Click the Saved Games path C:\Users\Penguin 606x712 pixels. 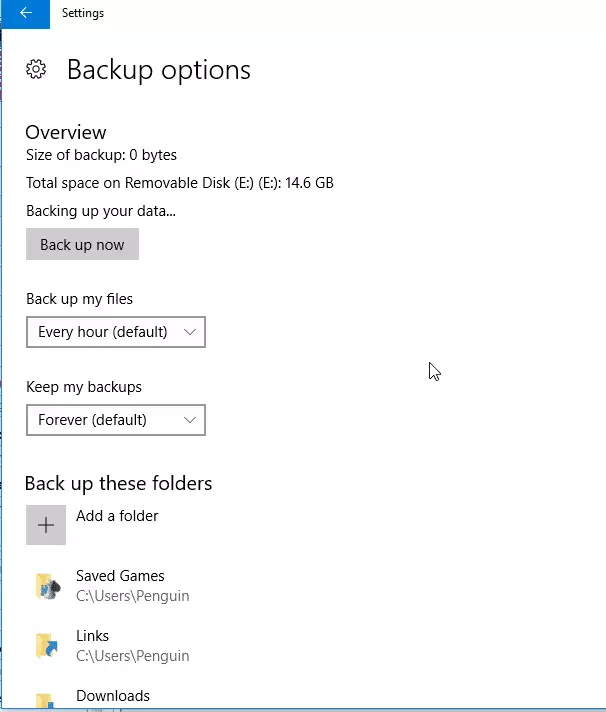[133, 596]
